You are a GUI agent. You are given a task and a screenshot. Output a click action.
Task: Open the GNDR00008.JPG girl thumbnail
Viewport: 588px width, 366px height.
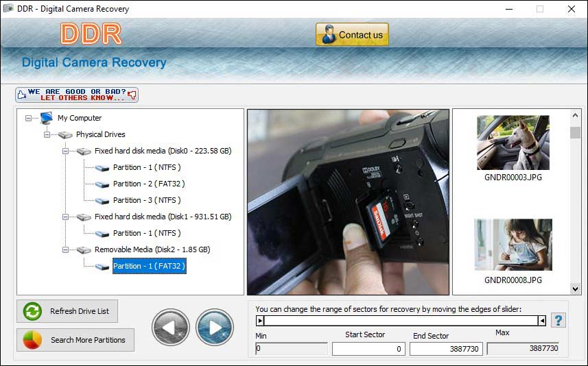[513, 245]
